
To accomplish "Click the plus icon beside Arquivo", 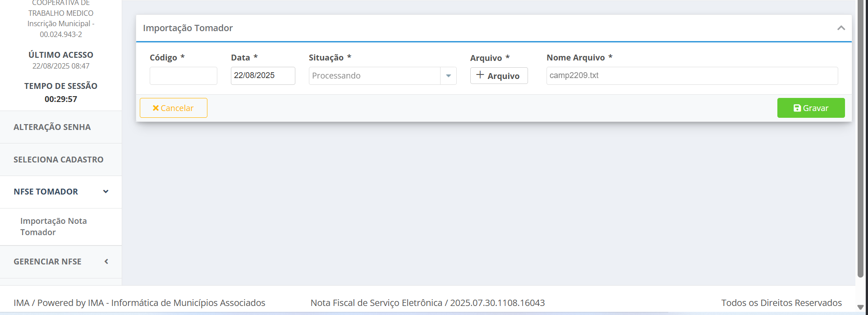I will coord(480,75).
